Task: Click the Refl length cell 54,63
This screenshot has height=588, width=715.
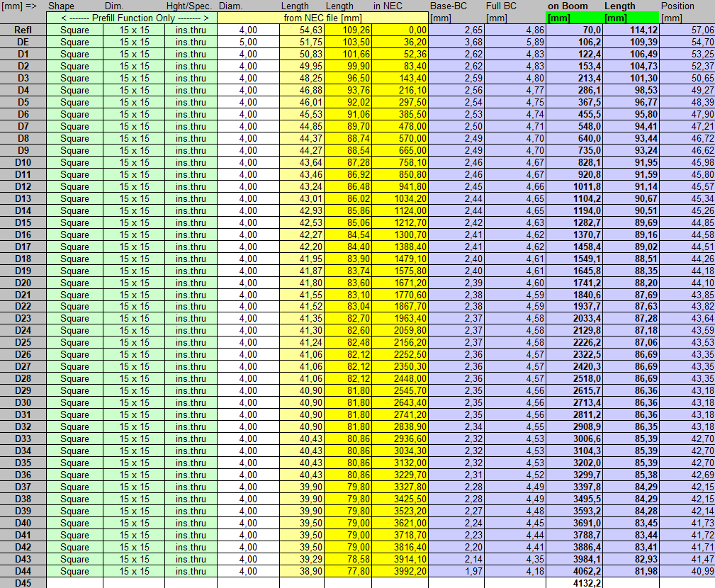Action: coord(302,30)
